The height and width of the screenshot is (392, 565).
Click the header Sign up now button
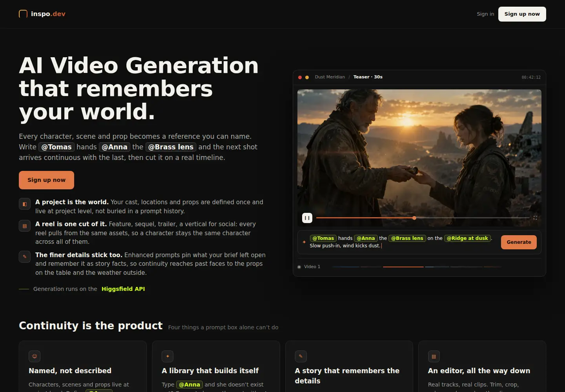(x=522, y=14)
